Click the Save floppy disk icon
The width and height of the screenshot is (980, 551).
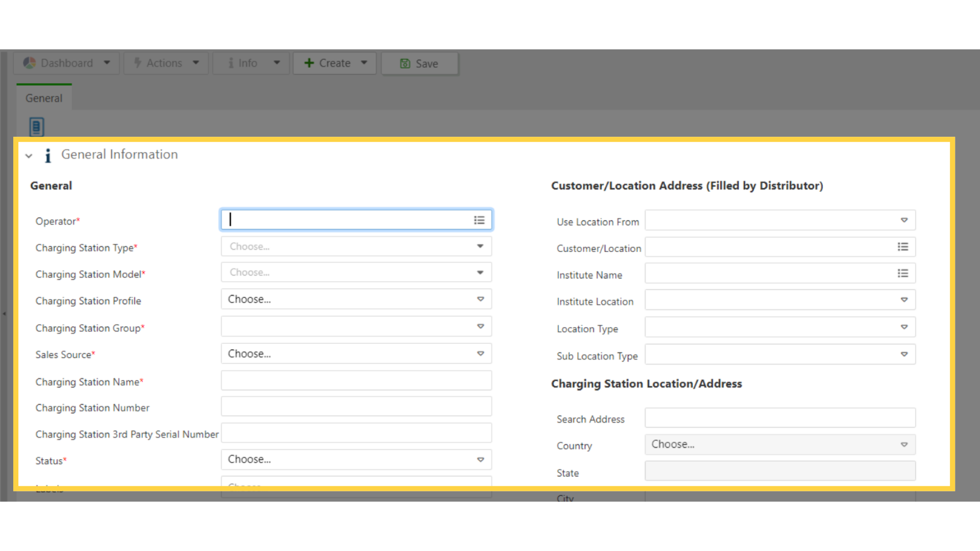[405, 64]
